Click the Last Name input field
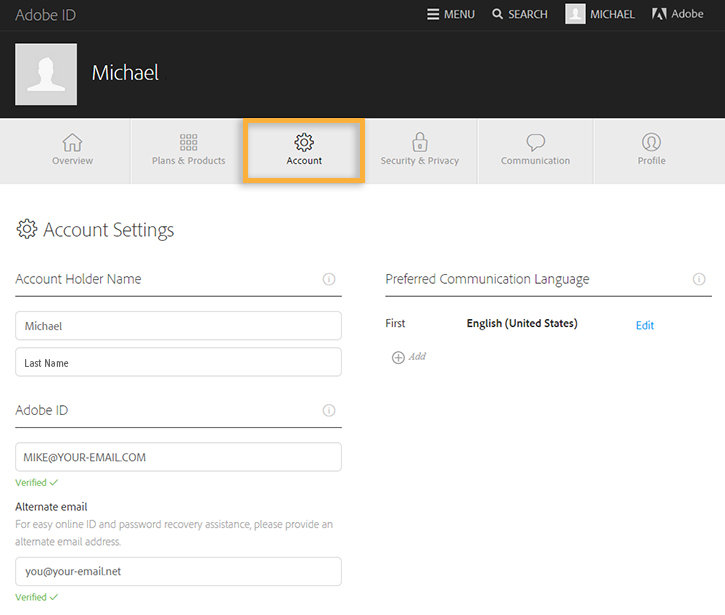The image size is (725, 615). point(178,363)
